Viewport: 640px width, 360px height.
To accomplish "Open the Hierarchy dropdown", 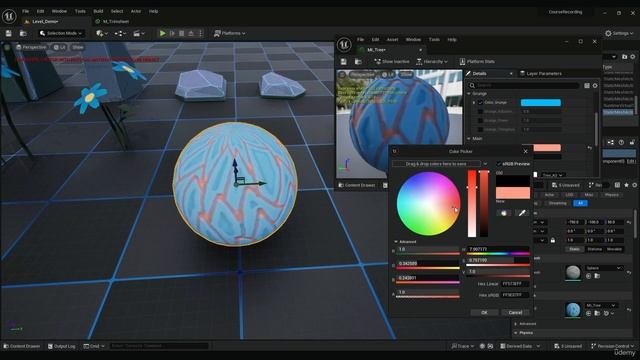I will (432, 62).
